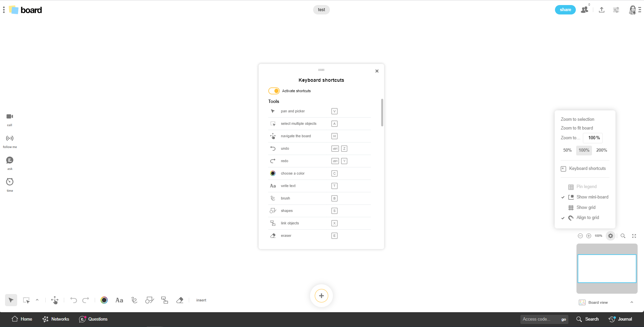Open the color picker in bottom toolbar

[104, 300]
